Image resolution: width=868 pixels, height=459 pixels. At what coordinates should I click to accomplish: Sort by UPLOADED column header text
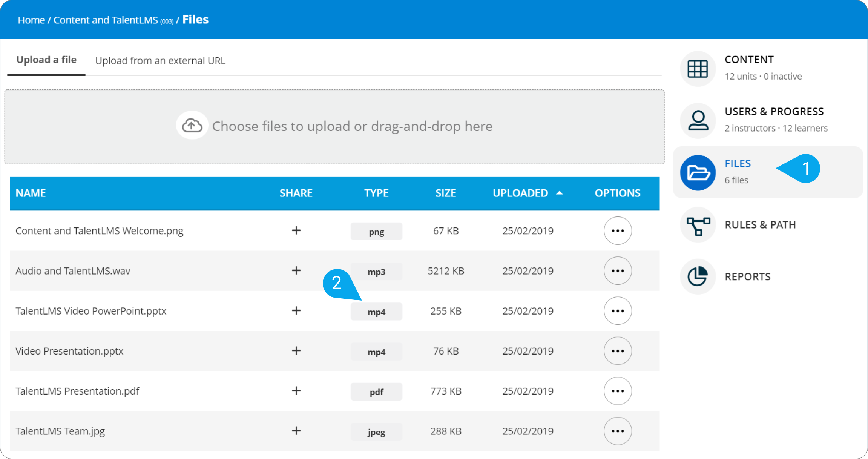[x=520, y=193]
